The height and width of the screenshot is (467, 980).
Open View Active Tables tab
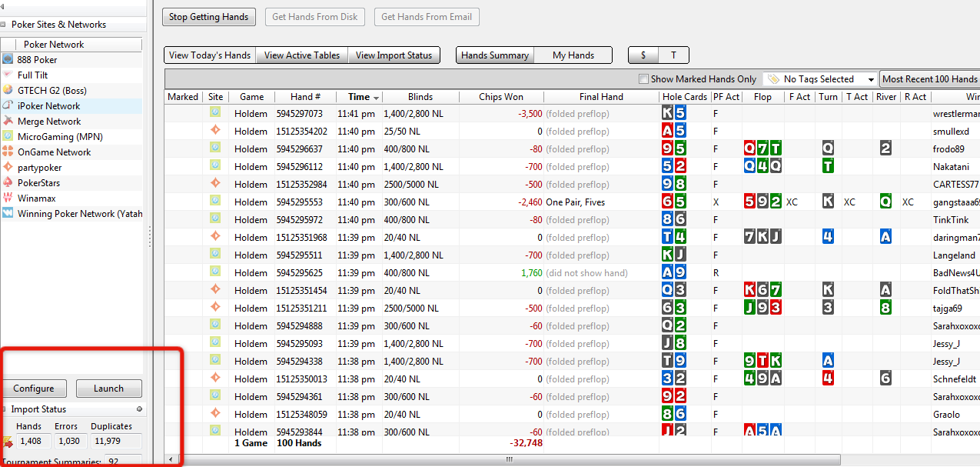(x=302, y=55)
